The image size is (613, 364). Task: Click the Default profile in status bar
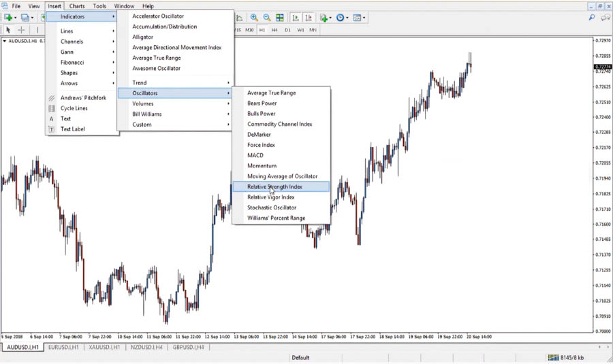300,357
